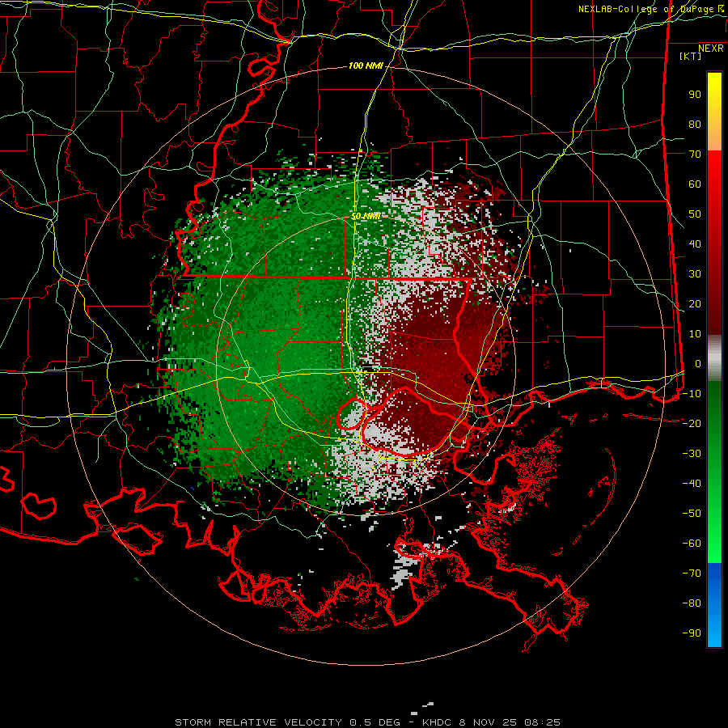Viewport: 728px width, 728px height.
Task: Click the positive 30 label on the velocity scale
Action: (695, 274)
